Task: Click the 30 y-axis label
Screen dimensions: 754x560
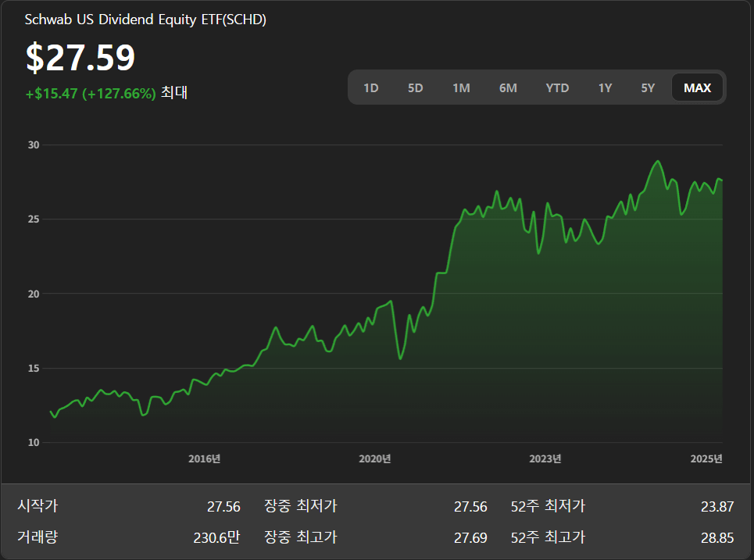Action: click(34, 144)
